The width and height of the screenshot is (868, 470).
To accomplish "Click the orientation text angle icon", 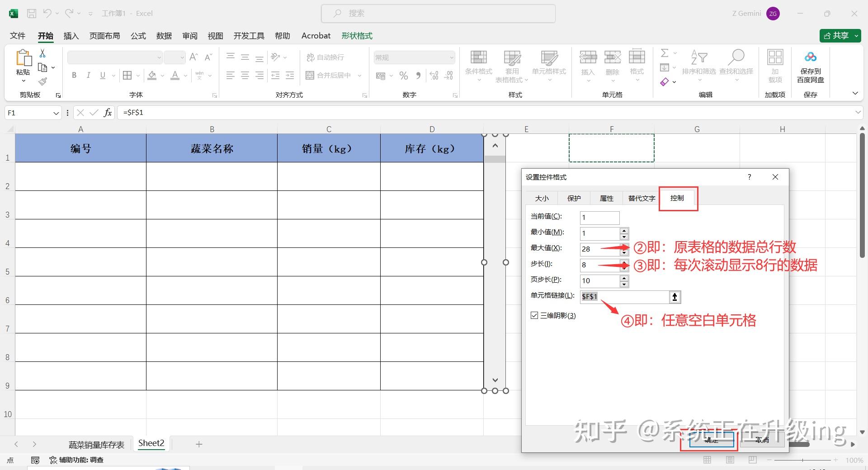I will (275, 57).
